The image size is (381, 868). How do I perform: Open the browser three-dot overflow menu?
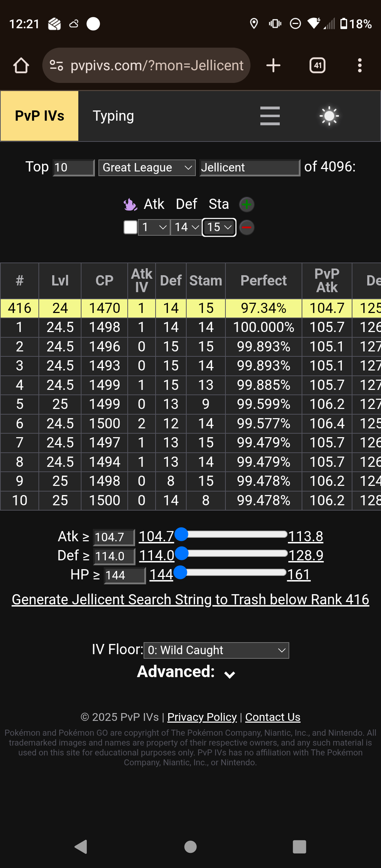click(359, 66)
